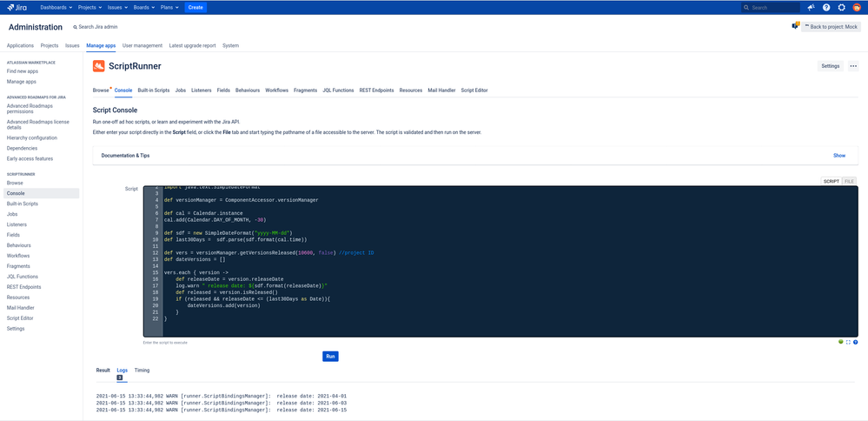Switch to the Projects admin tab

[x=50, y=45]
